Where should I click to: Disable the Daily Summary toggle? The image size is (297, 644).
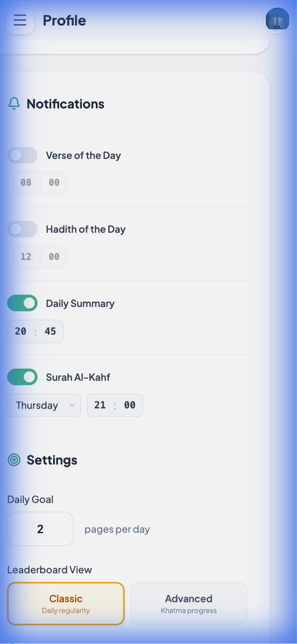(22, 303)
